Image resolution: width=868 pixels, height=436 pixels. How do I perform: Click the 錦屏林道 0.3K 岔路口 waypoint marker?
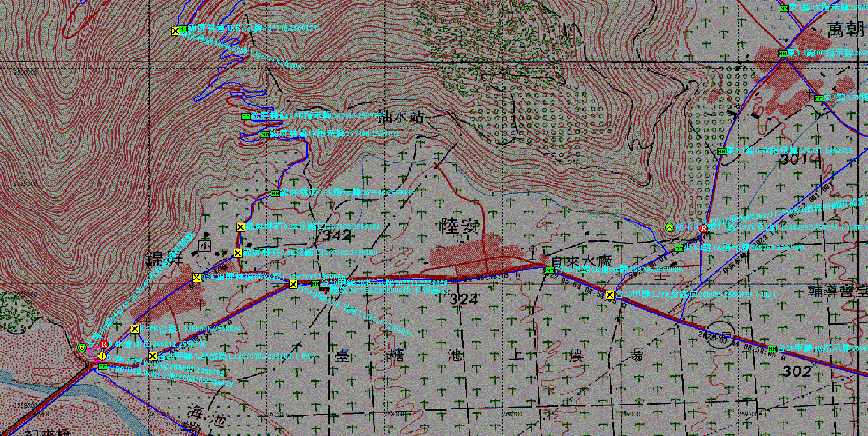240,227
